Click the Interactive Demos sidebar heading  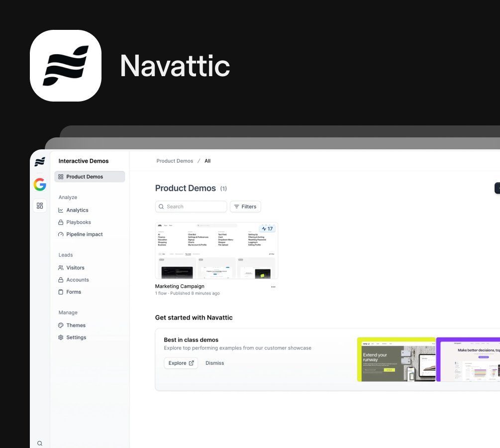pyautogui.click(x=84, y=161)
